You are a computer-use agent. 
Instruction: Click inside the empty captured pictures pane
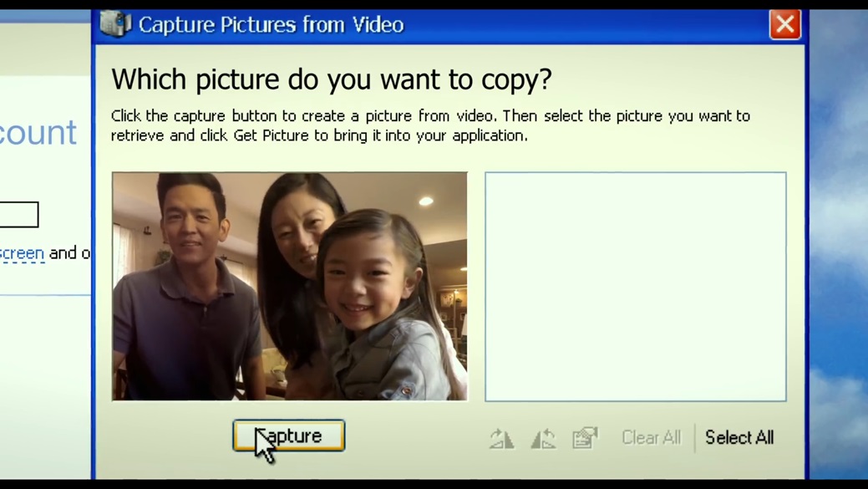[635, 286]
